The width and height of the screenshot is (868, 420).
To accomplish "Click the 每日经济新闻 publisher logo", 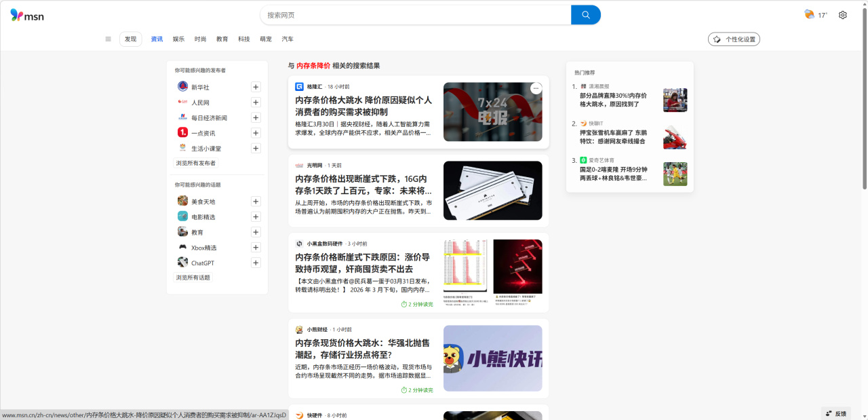I will [x=183, y=117].
